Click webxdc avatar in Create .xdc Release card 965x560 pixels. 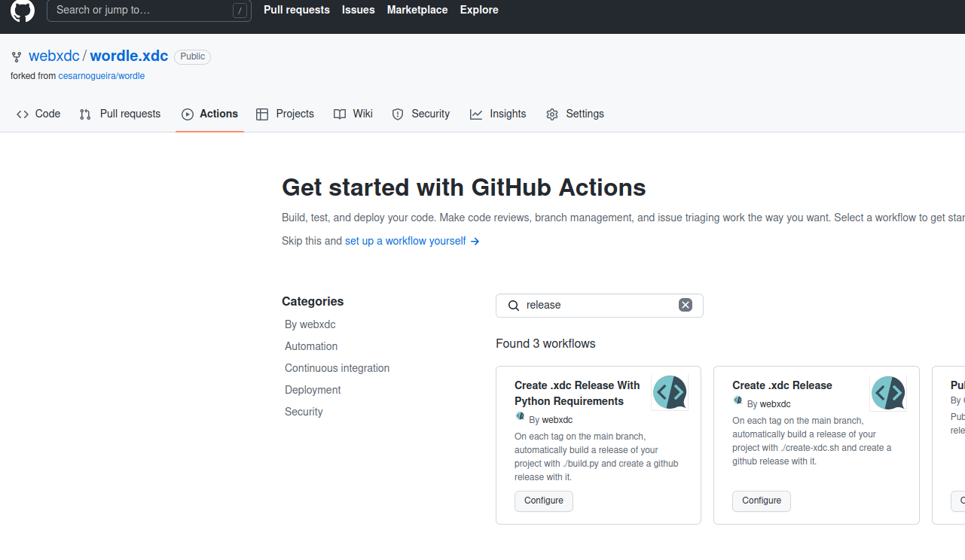click(737, 401)
